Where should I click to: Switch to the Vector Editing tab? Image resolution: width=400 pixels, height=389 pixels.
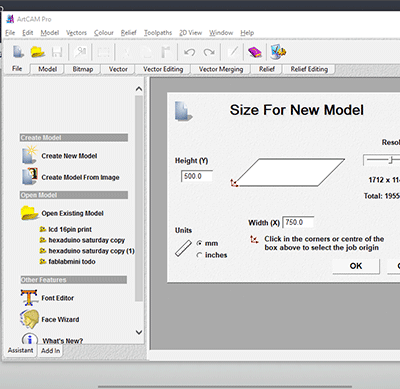[x=163, y=69]
